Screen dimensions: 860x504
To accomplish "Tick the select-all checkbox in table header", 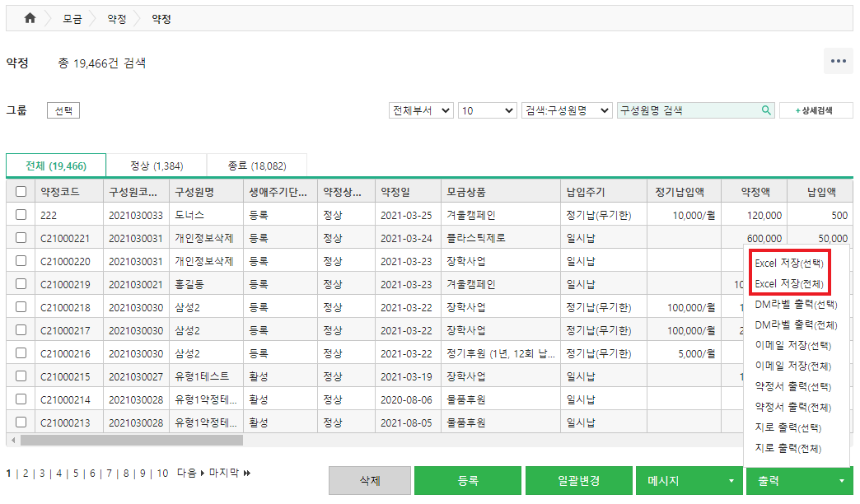I will (21, 191).
